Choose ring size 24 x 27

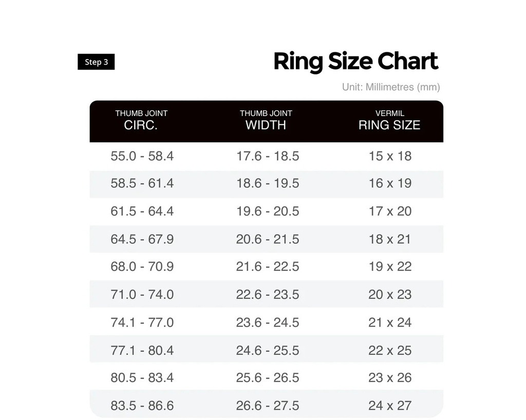[x=390, y=406]
